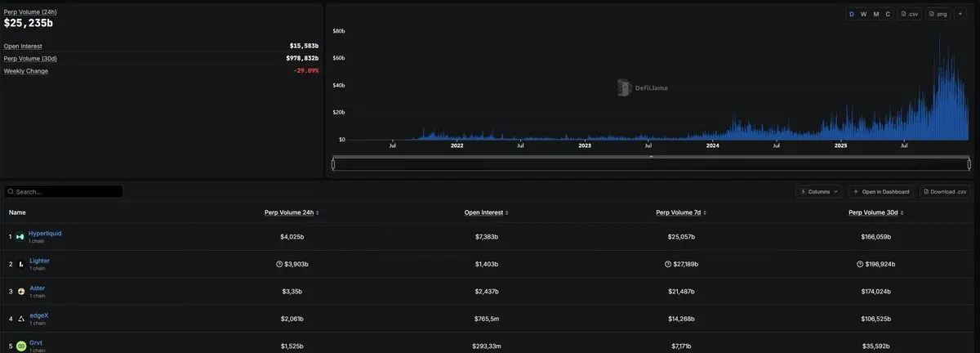The image size is (980, 353).
Task: Click the left handle of the chart range slider
Action: point(333,164)
